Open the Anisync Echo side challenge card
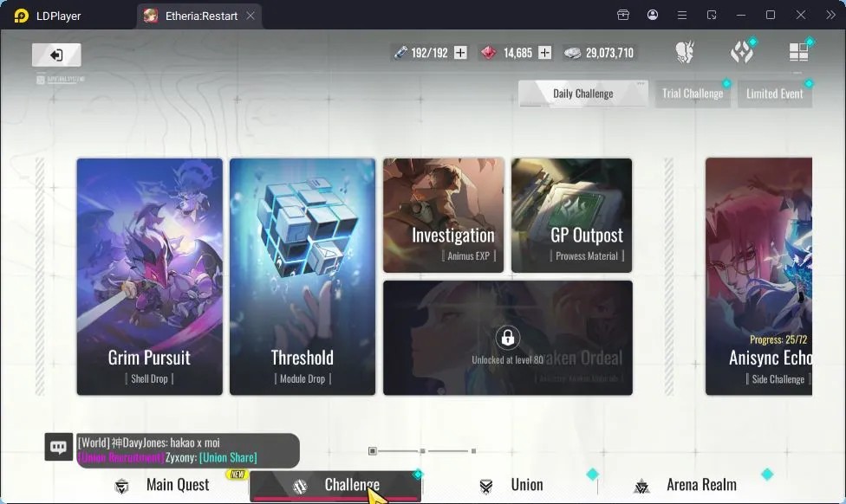The width and height of the screenshot is (846, 504). pyautogui.click(x=758, y=276)
